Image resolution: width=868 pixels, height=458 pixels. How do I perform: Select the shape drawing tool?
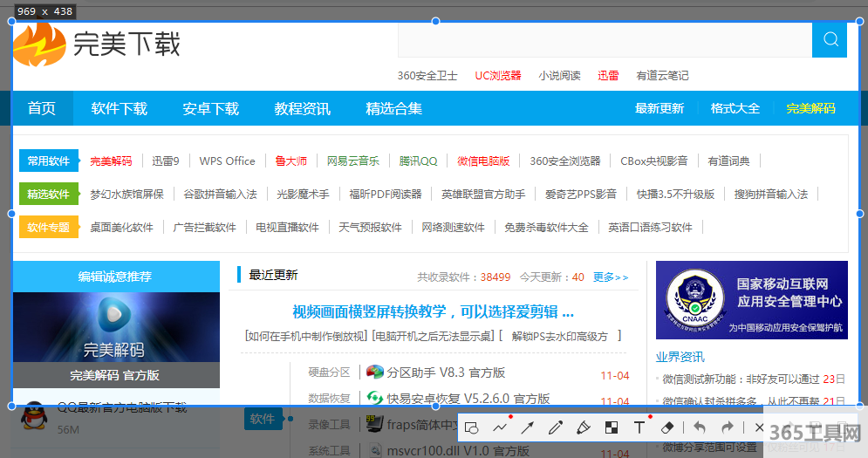[472, 427]
